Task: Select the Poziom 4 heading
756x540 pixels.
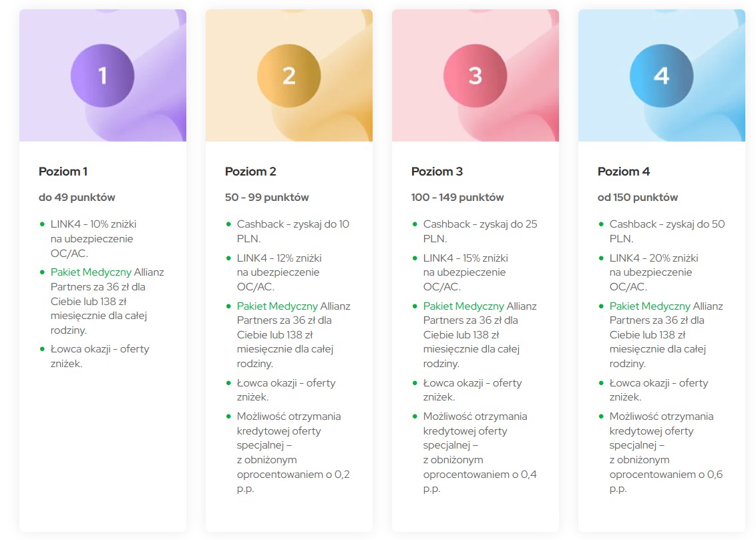Action: point(623,172)
